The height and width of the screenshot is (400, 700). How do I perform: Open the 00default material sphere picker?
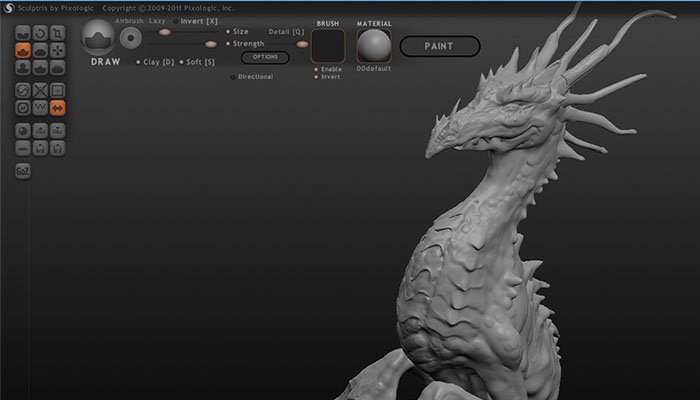[373, 44]
